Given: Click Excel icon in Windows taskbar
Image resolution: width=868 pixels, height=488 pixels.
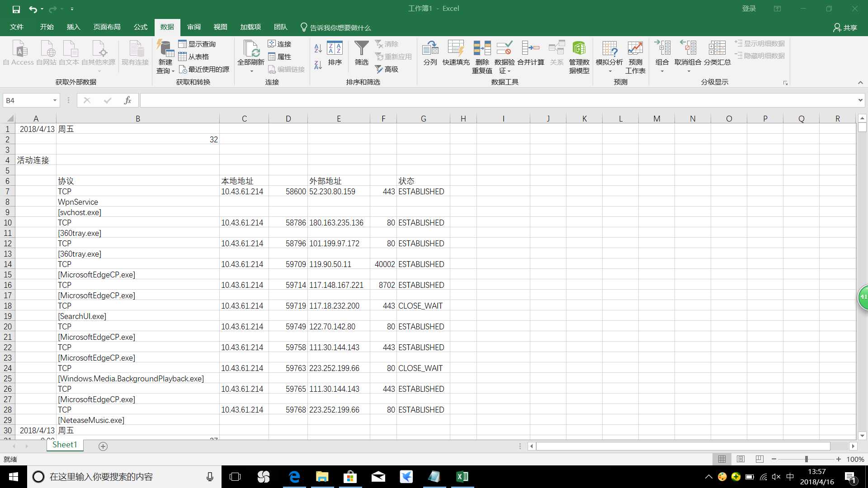Looking at the screenshot, I should click(x=462, y=476).
